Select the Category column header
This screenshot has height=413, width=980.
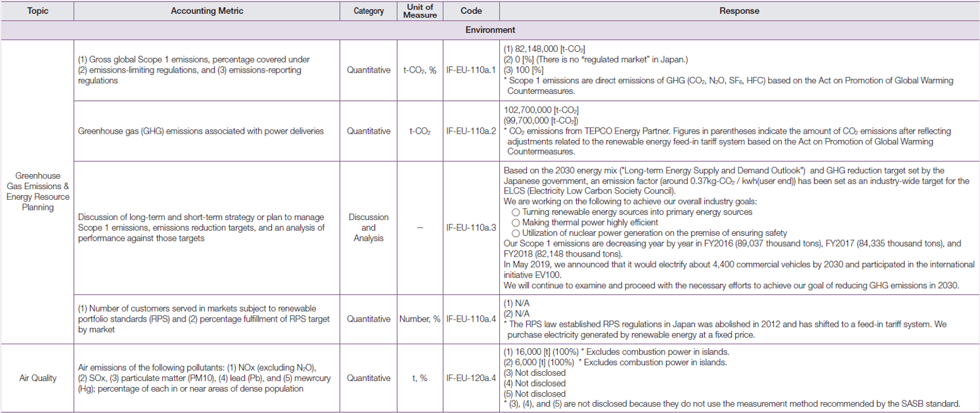point(369,11)
